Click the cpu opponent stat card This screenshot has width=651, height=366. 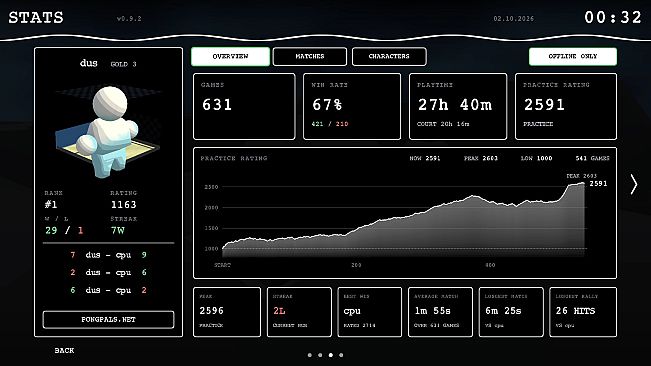coord(370,312)
